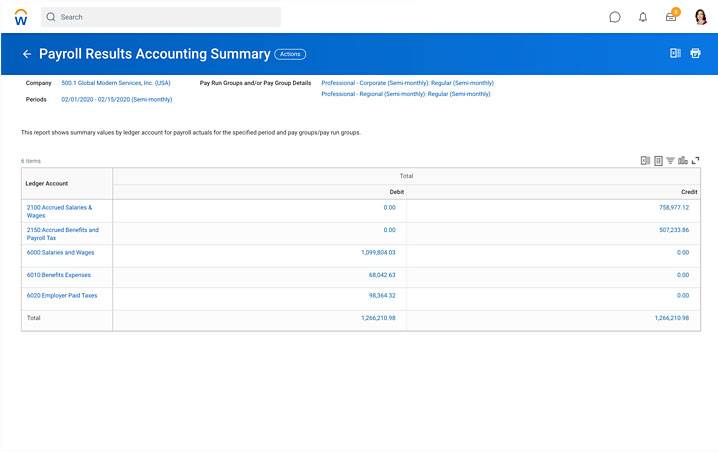The height and width of the screenshot is (452, 718).
Task: Open the user profile avatar
Action: coord(701,17)
